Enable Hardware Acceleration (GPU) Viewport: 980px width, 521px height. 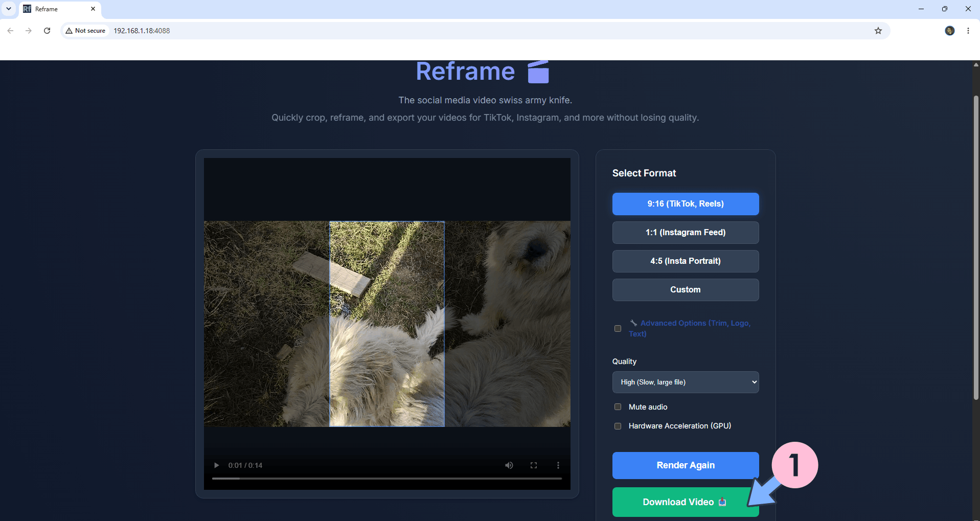point(618,426)
